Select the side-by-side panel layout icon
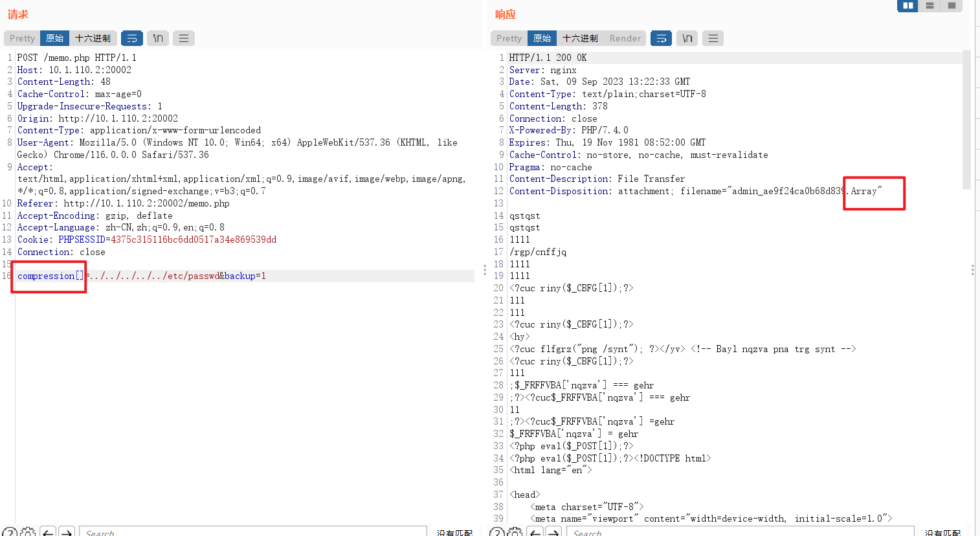 (908, 6)
